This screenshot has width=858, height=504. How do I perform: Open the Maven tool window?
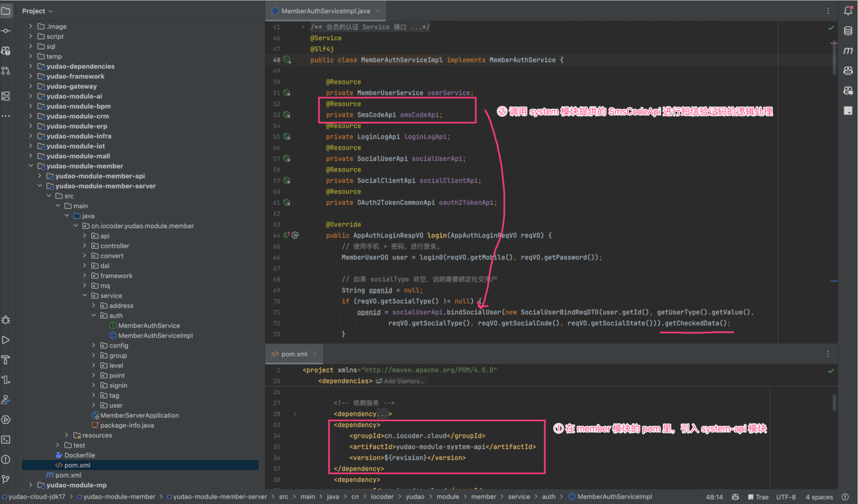[x=848, y=51]
